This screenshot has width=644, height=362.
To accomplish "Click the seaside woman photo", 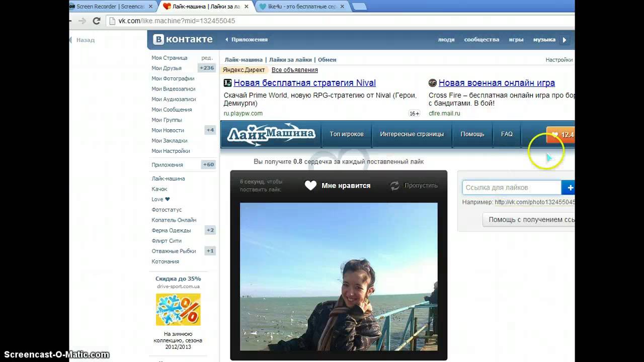I will point(339,277).
